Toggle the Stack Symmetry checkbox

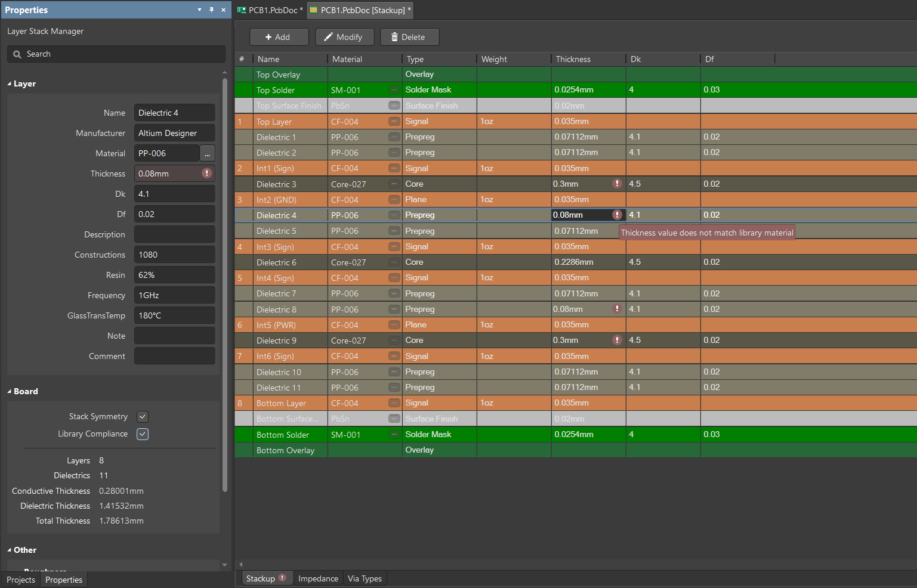142,416
